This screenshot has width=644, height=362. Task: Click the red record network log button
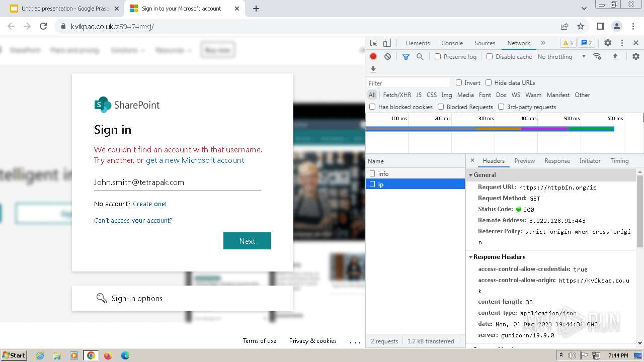coord(373,57)
